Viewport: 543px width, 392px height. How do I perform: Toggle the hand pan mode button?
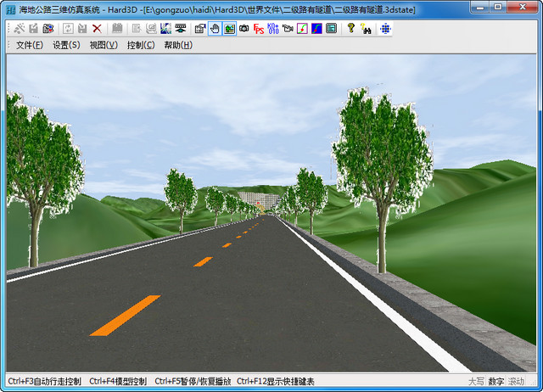click(x=216, y=28)
